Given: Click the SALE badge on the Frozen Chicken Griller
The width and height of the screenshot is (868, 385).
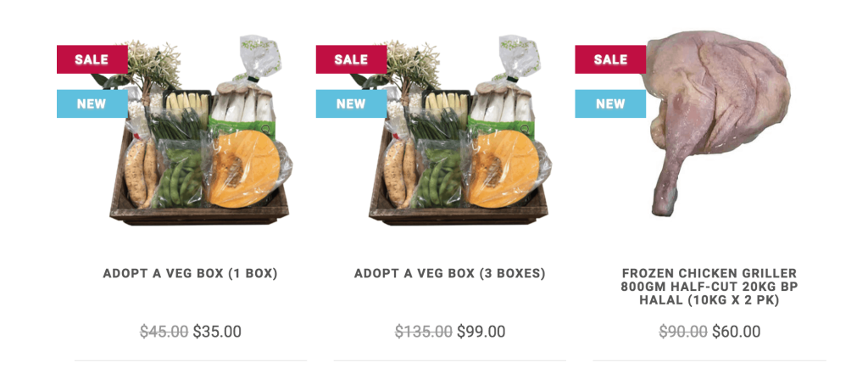Looking at the screenshot, I should [x=610, y=59].
